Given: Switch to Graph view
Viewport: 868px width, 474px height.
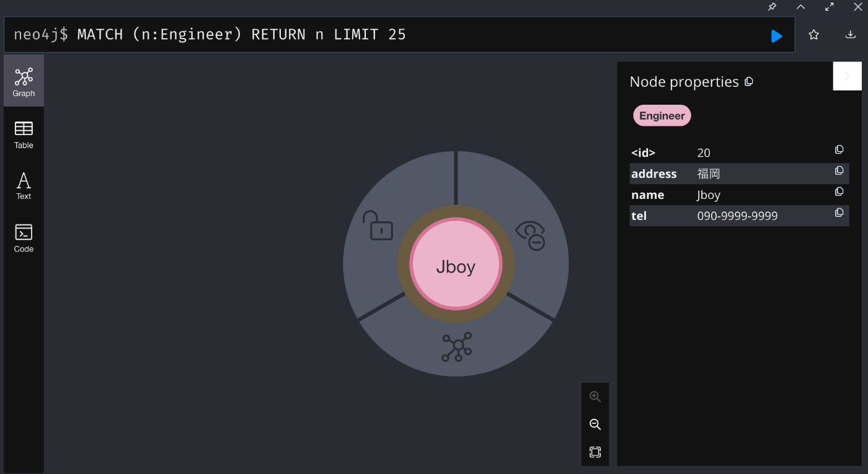Looking at the screenshot, I should coord(24,81).
